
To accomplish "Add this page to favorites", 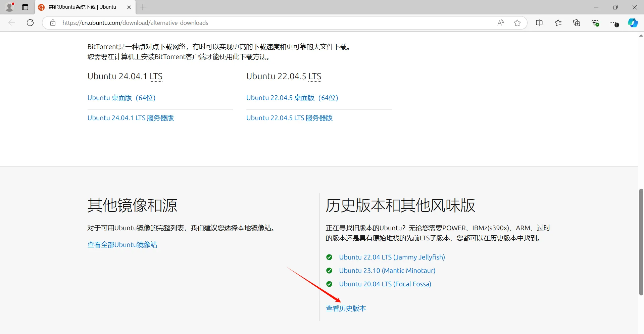I will 517,22.
